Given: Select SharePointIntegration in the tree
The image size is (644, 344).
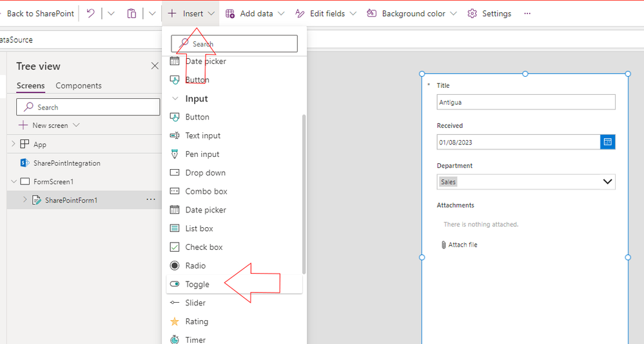Looking at the screenshot, I should click(x=66, y=163).
